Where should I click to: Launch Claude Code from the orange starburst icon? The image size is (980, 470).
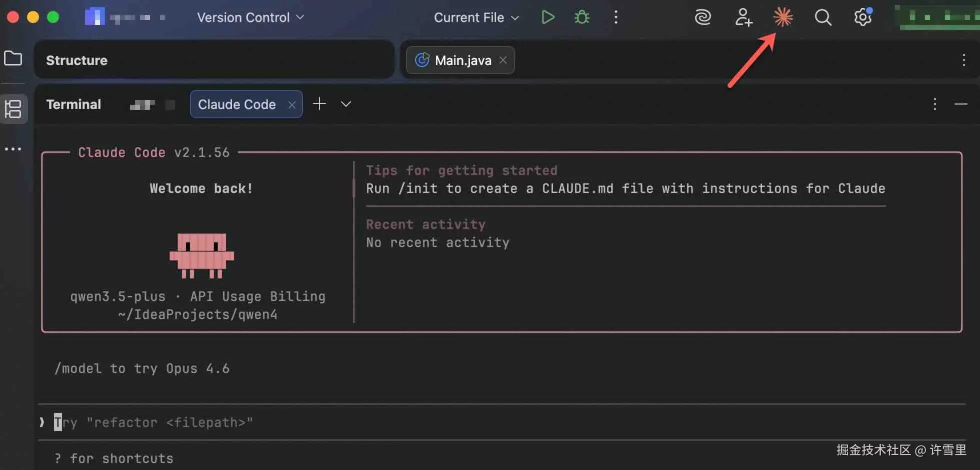click(783, 17)
